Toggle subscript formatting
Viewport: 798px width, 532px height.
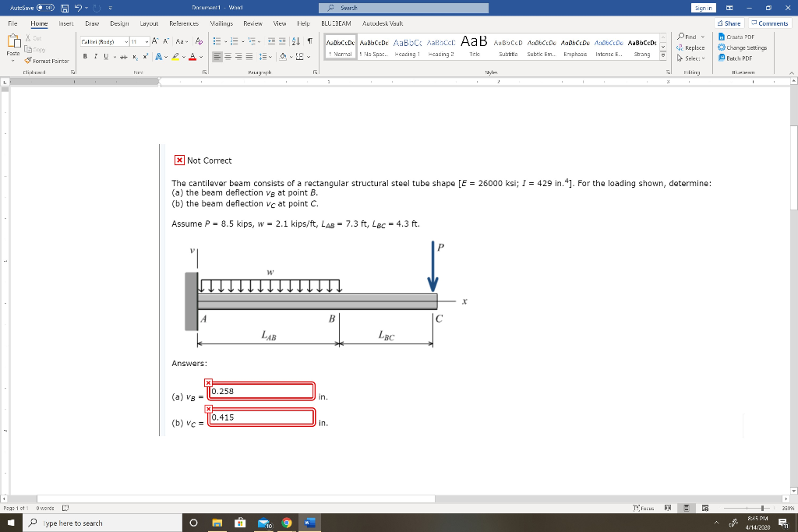click(135, 55)
